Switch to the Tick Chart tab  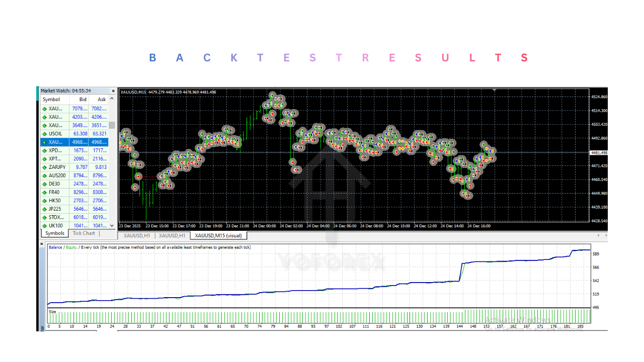(x=84, y=233)
